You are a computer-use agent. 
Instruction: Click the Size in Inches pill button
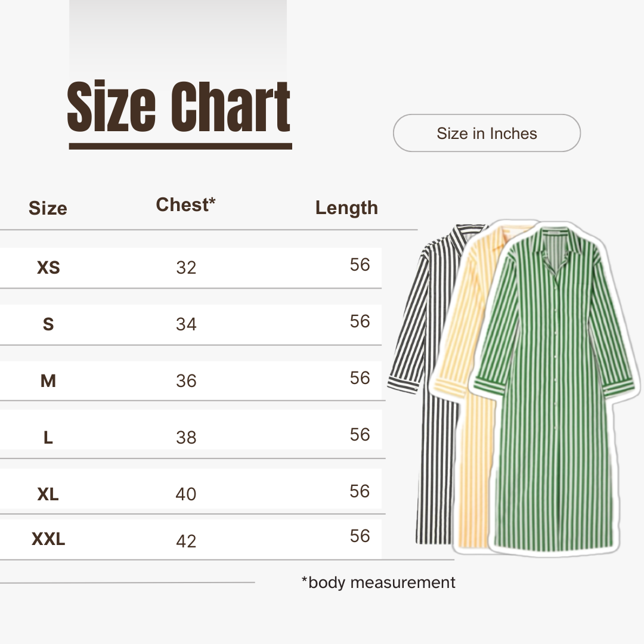coord(487,133)
